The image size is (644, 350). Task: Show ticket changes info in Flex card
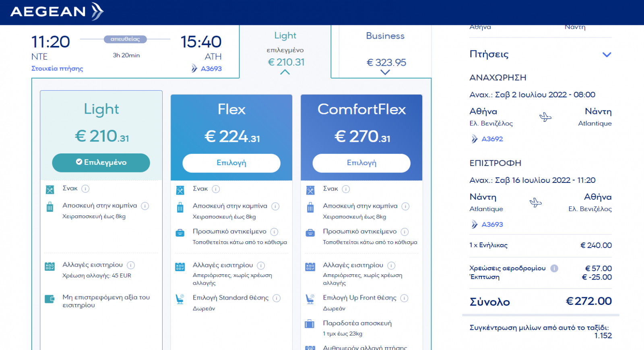261,265
